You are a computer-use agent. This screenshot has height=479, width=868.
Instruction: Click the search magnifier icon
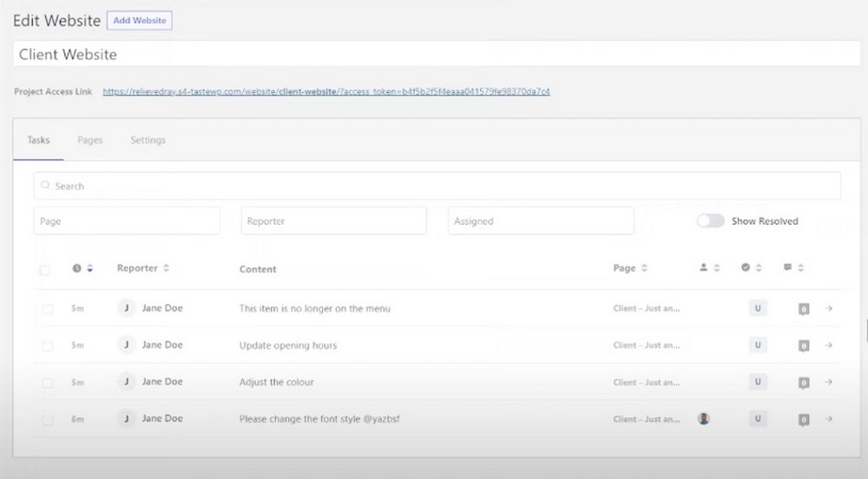[x=45, y=186]
